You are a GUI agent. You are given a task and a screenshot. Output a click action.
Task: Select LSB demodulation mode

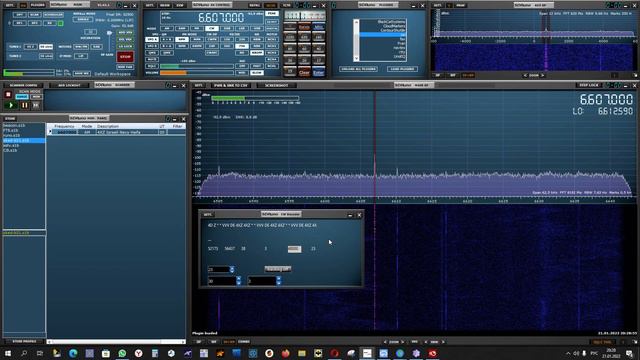coord(242,29)
